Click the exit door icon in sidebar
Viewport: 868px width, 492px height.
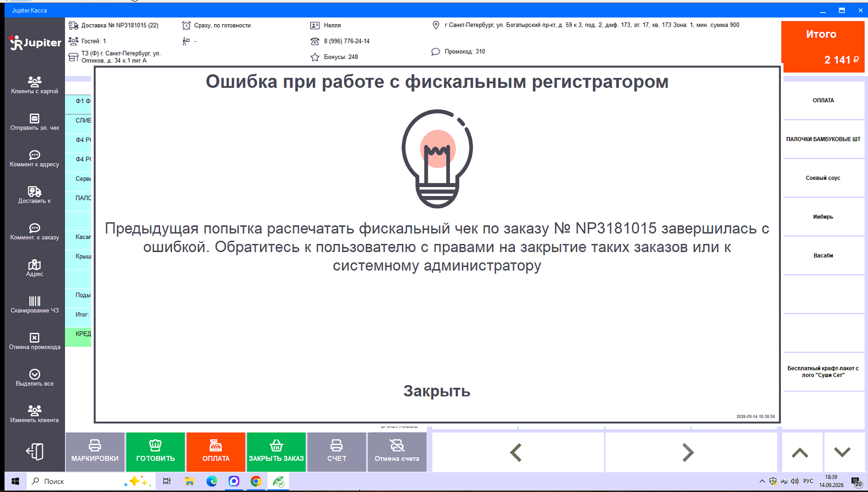[35, 451]
